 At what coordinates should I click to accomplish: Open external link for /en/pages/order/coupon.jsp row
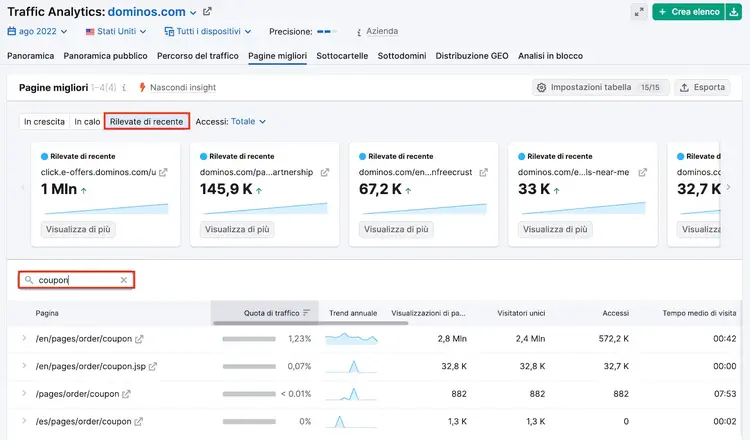click(x=153, y=366)
